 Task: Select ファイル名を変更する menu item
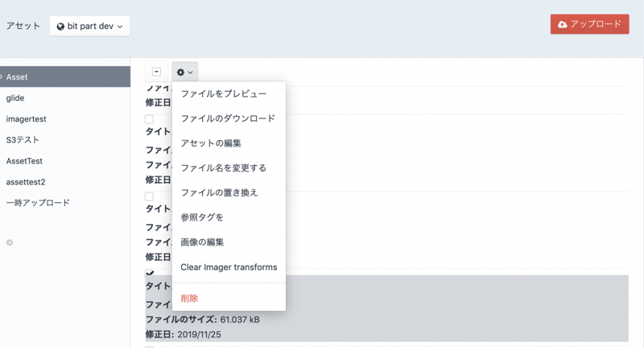point(223,168)
